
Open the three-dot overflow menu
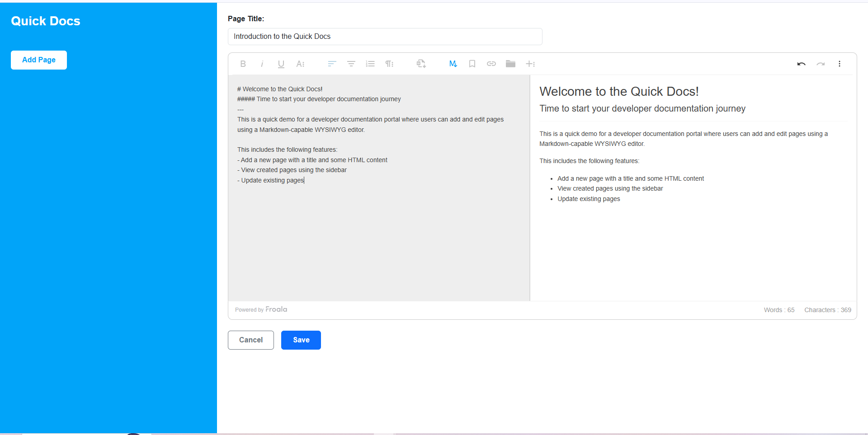(x=840, y=64)
